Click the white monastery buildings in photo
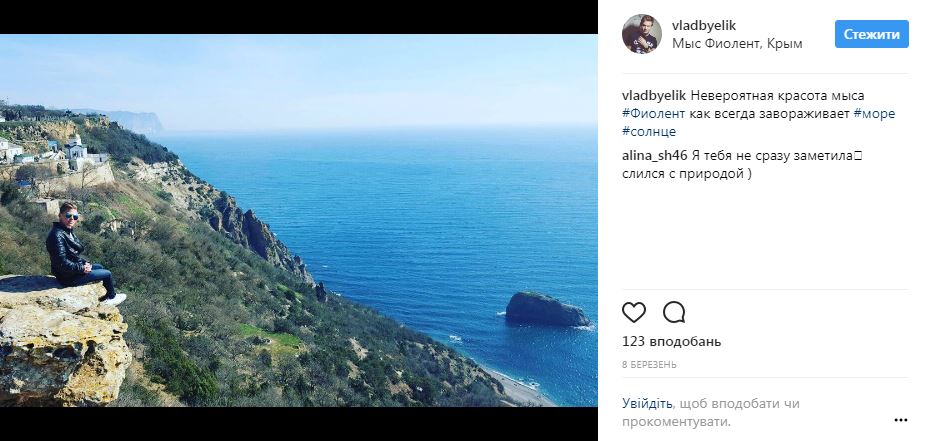Screen dimensions: 930x441 (72, 151)
